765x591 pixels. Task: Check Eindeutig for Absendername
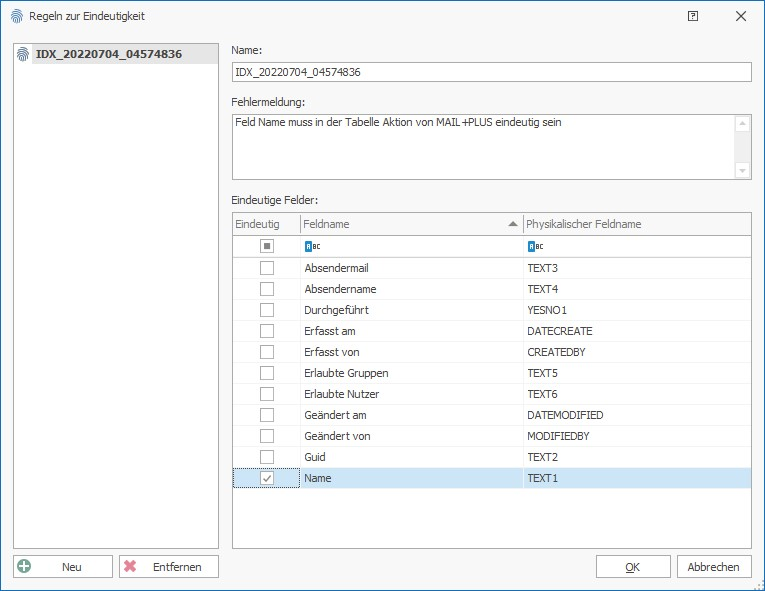pyautogui.click(x=267, y=289)
